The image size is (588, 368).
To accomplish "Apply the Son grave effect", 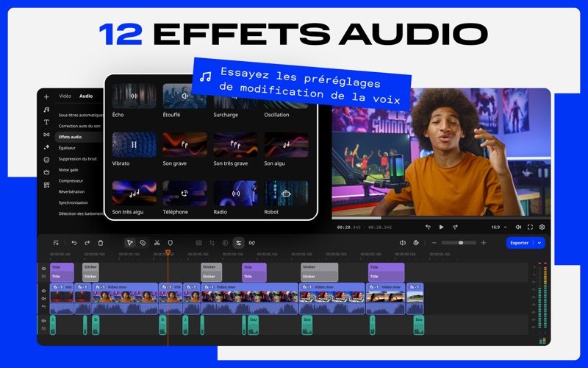I will tap(184, 144).
